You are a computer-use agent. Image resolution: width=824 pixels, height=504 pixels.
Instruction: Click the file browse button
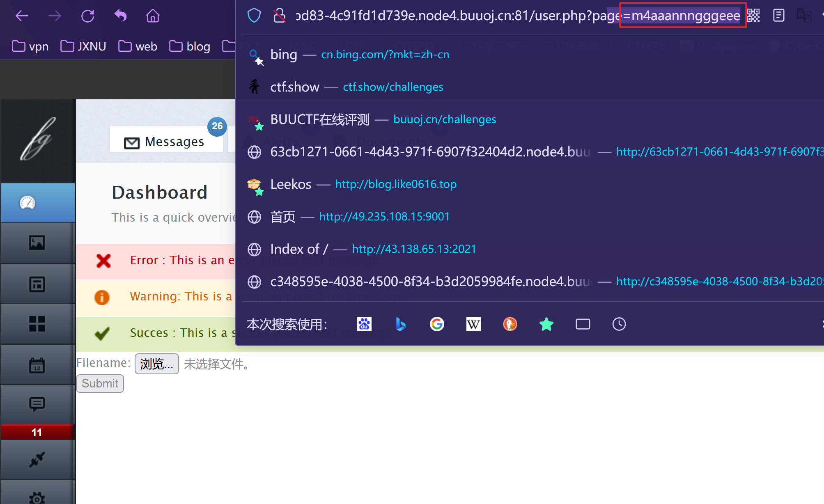[156, 364]
